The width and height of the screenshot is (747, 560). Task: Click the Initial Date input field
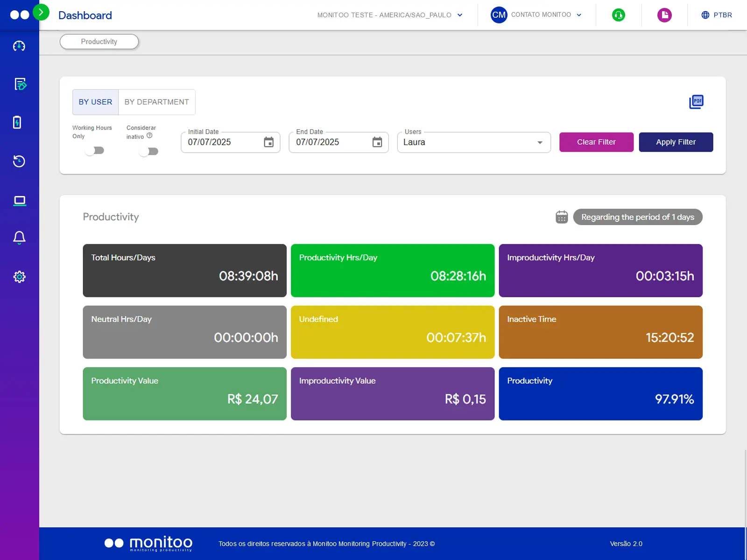click(223, 142)
